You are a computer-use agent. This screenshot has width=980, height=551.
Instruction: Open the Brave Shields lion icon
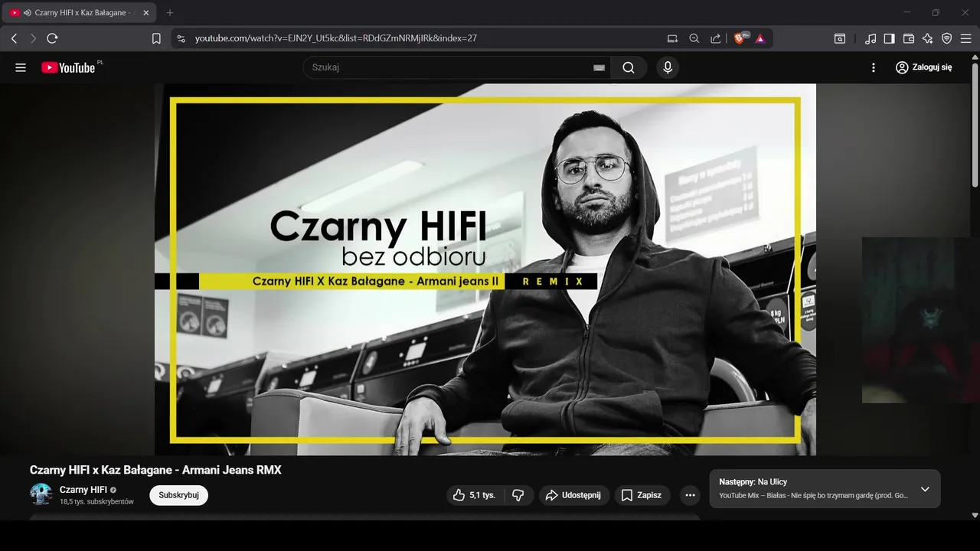[740, 38]
